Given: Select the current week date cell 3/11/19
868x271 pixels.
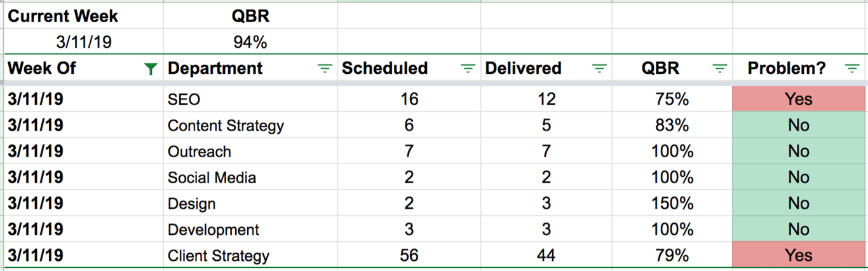Looking at the screenshot, I should (x=83, y=42).
